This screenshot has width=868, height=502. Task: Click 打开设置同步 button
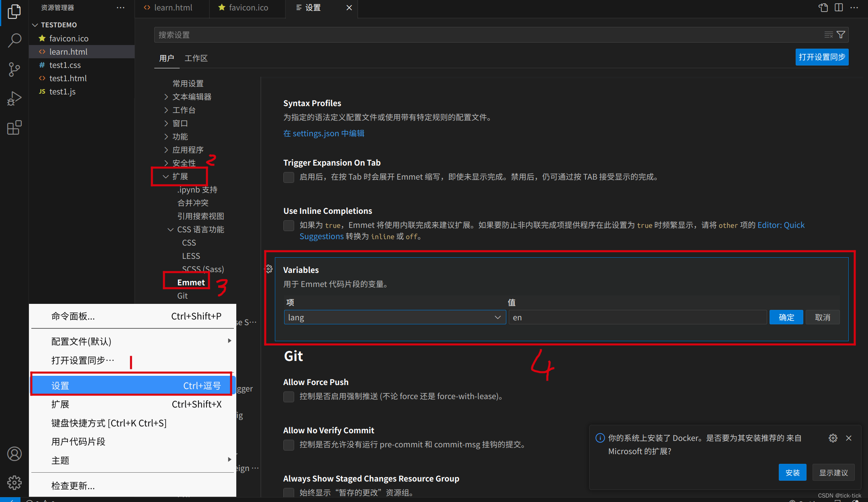822,57
